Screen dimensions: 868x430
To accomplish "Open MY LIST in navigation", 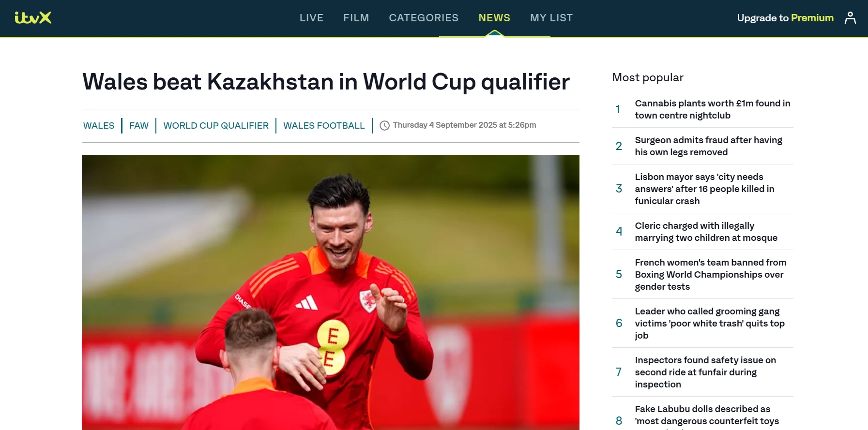I will click(551, 18).
